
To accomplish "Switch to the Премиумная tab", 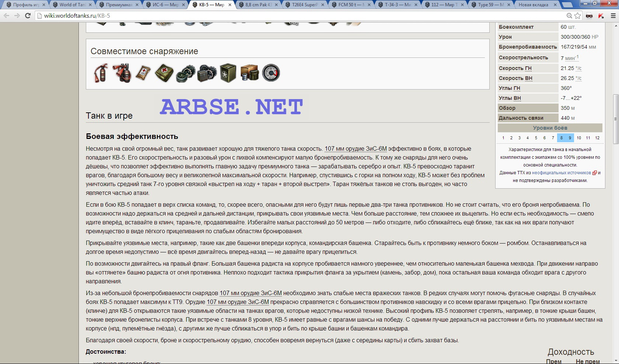I will coord(119,5).
